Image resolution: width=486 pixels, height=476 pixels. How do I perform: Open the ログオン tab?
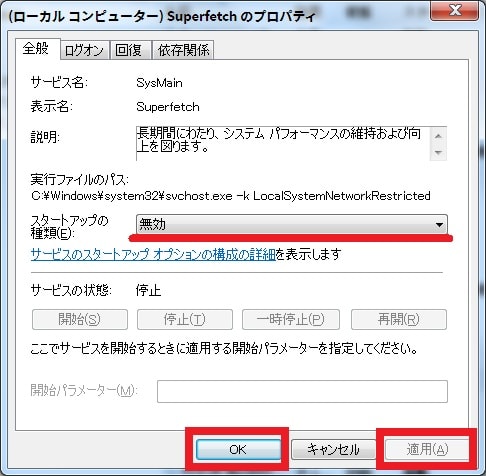pos(85,51)
